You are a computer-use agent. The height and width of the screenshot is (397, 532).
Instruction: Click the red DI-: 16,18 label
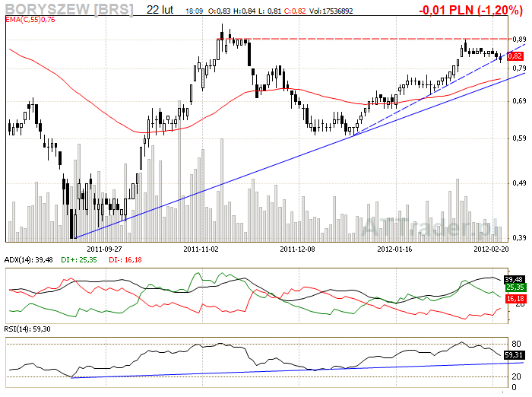click(125, 260)
